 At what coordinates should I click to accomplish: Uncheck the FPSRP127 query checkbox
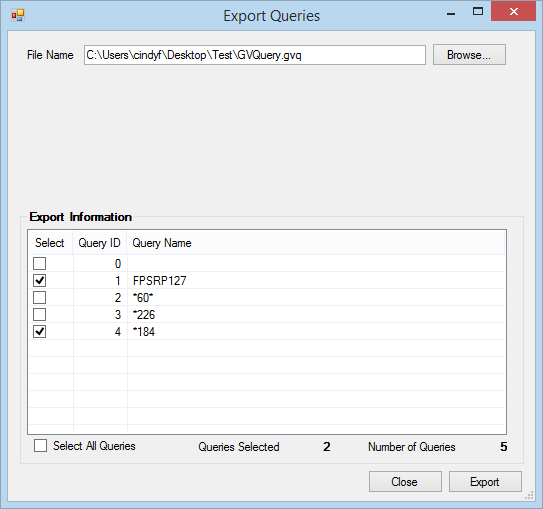tap(39, 280)
